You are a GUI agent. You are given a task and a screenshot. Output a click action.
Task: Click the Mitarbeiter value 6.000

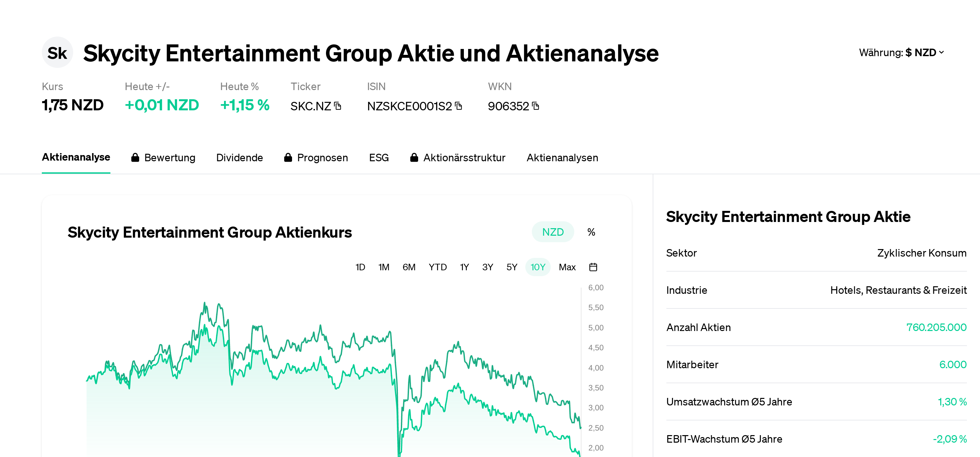(953, 365)
